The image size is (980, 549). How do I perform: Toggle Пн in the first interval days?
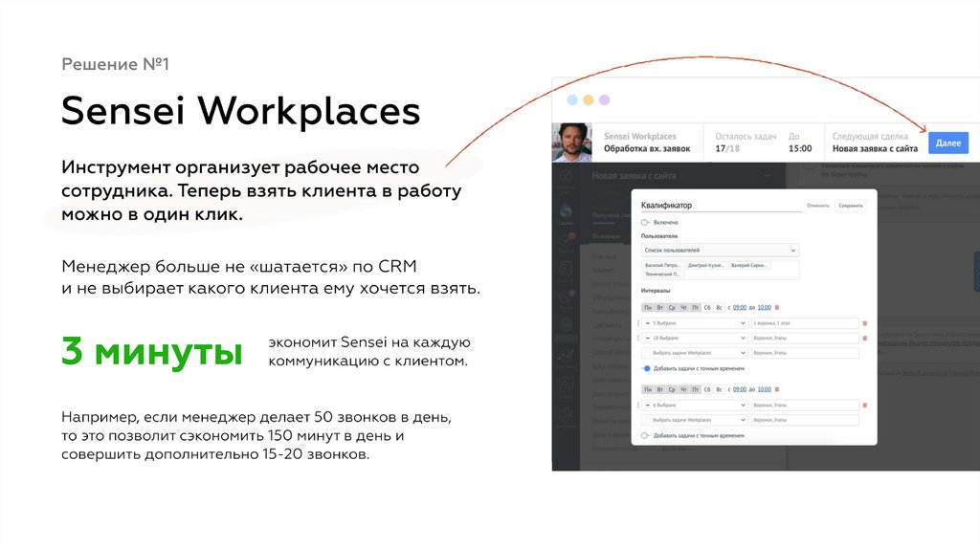click(648, 307)
